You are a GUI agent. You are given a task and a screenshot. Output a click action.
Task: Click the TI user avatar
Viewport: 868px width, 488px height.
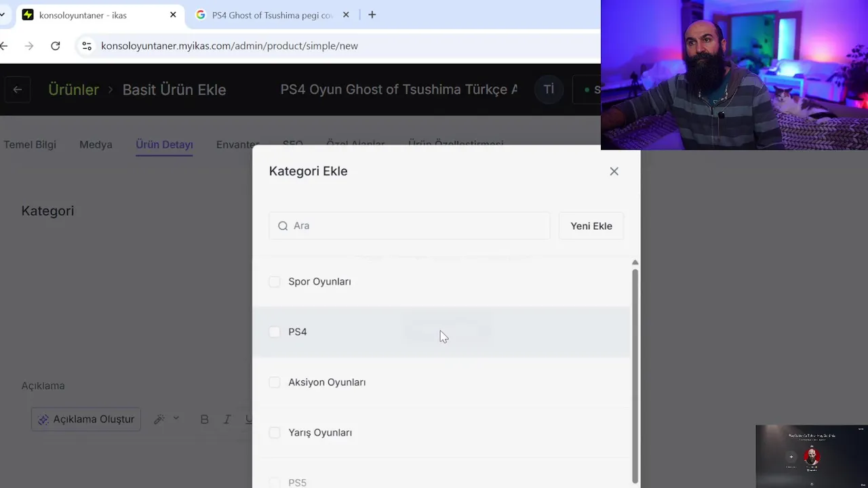point(549,89)
